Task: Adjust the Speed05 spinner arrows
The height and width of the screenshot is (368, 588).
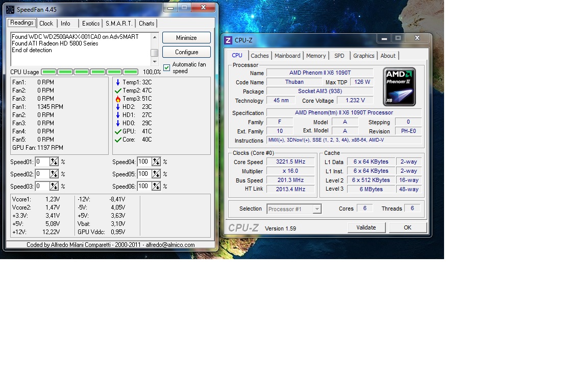Action: [x=156, y=174]
